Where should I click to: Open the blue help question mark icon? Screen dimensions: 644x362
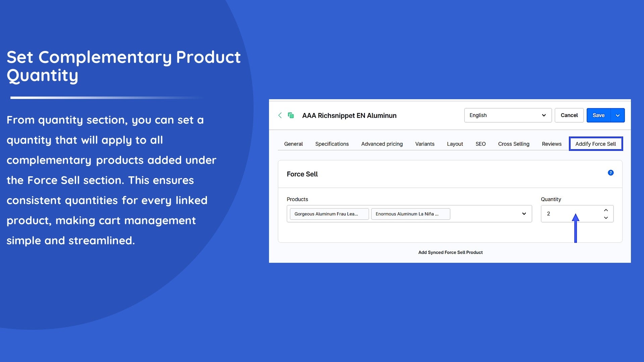click(x=610, y=173)
